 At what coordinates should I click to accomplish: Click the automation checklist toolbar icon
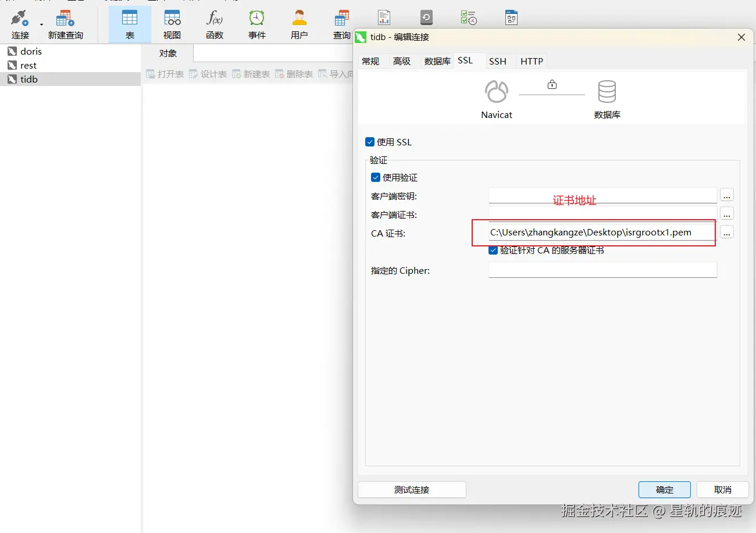pos(469,17)
